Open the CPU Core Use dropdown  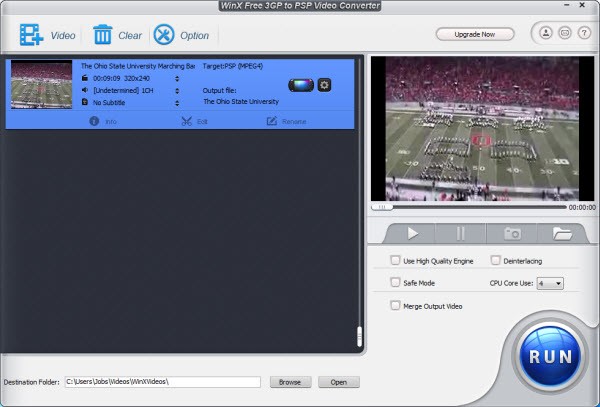(550, 283)
